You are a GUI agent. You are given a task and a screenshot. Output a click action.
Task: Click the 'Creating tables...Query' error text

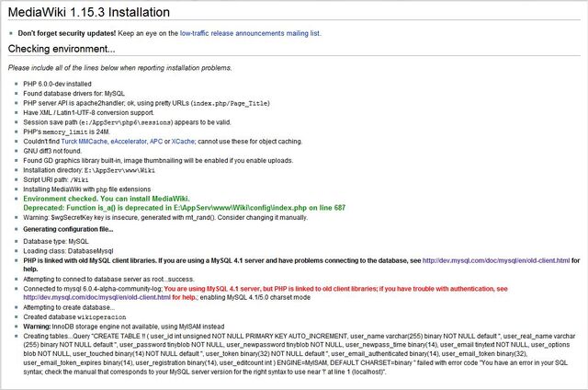pyautogui.click(x=299, y=354)
